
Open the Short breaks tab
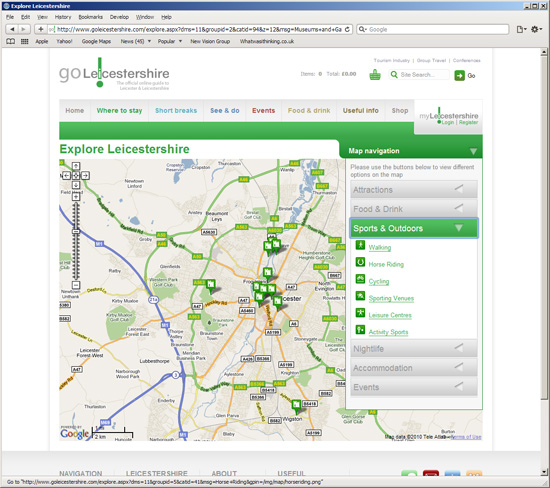pos(176,111)
